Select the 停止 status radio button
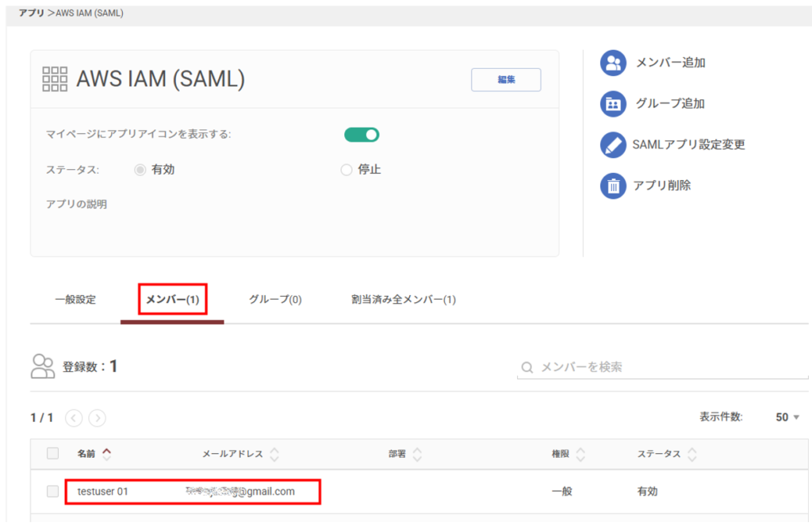Viewport: 812px width, 526px height. click(x=346, y=170)
